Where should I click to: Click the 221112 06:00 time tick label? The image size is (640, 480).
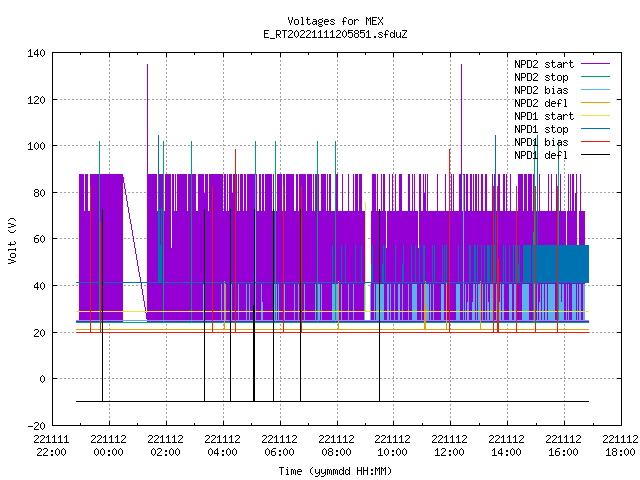[279, 446]
